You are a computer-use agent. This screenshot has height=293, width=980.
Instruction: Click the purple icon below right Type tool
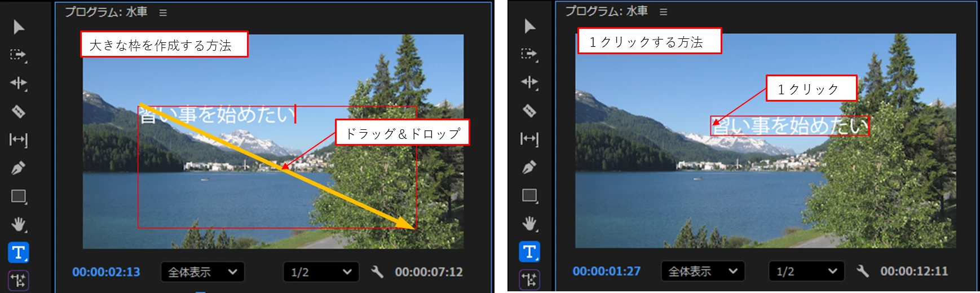pos(529,279)
